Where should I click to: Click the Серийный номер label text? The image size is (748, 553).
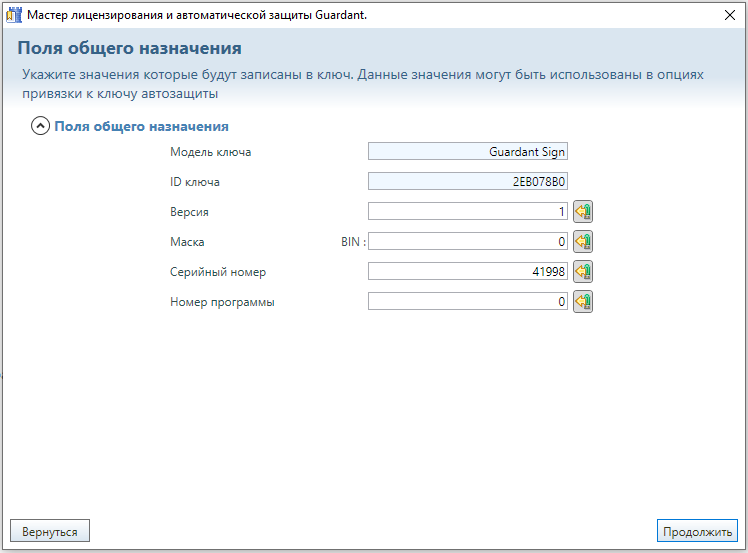218,272
